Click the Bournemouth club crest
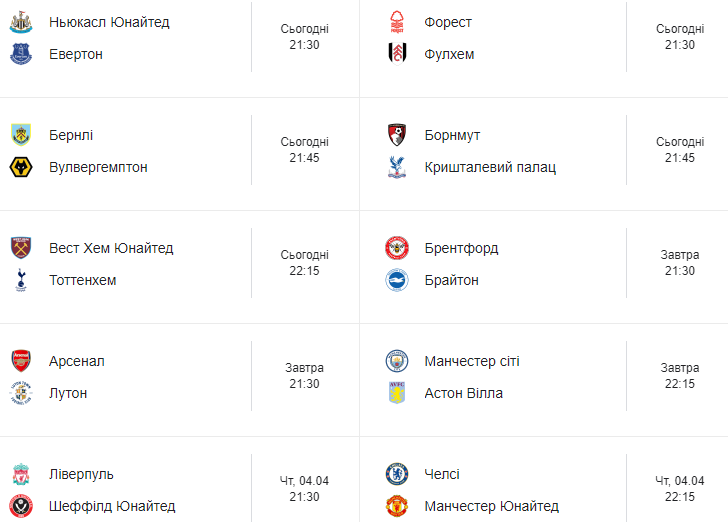This screenshot has width=728, height=522. (396, 135)
